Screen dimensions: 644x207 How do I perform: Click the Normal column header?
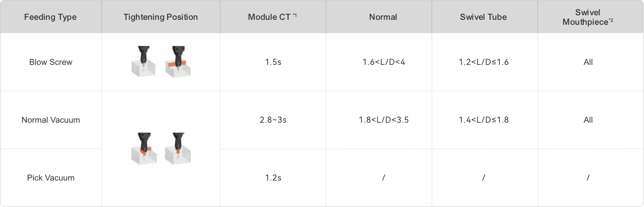(383, 17)
